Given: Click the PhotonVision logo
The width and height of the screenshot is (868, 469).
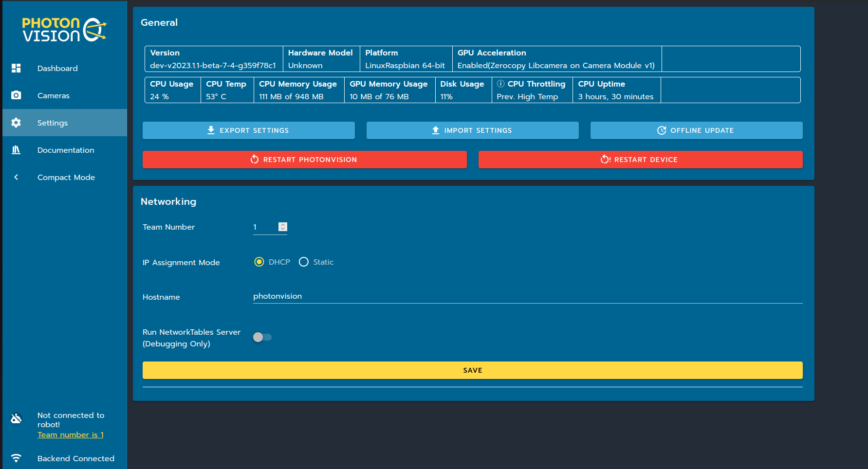Looking at the screenshot, I should (x=64, y=30).
